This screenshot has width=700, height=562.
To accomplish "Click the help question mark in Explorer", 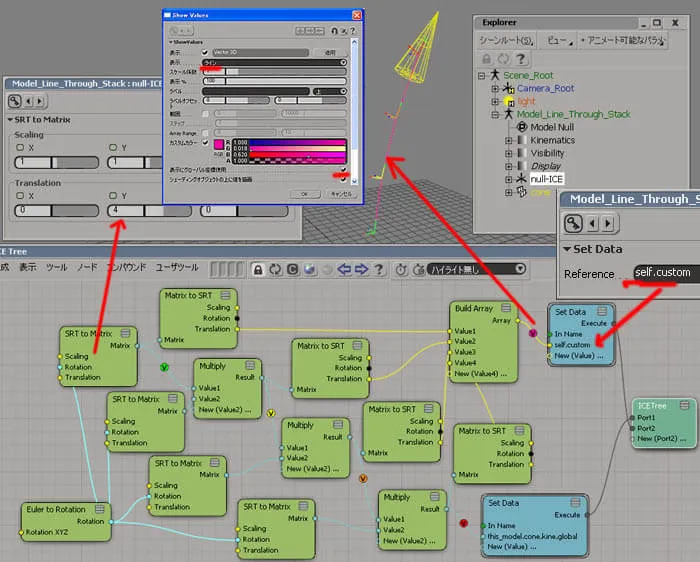I will 521,58.
